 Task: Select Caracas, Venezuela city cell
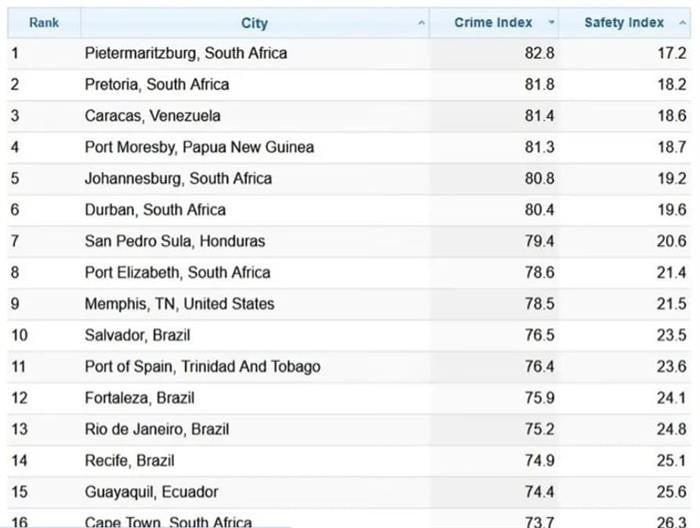pyautogui.click(x=153, y=116)
